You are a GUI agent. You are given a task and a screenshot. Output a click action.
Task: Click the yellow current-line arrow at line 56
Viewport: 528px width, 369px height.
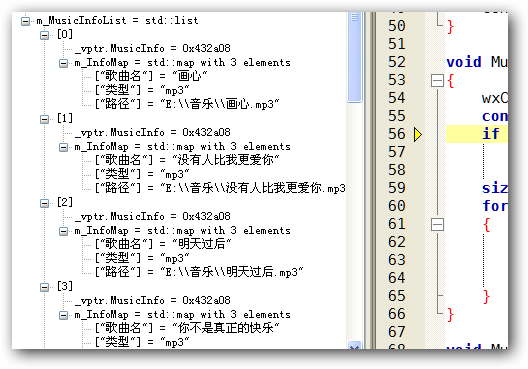point(418,135)
